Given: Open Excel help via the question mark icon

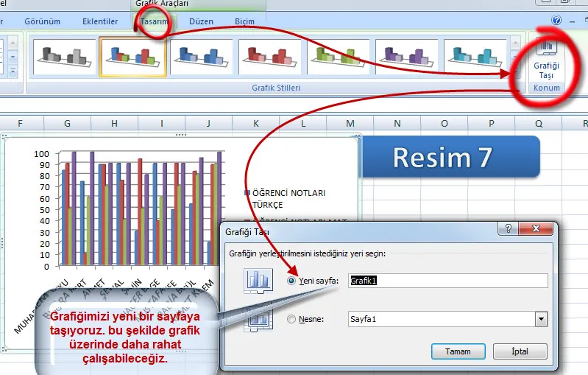Looking at the screenshot, I should click(556, 21).
